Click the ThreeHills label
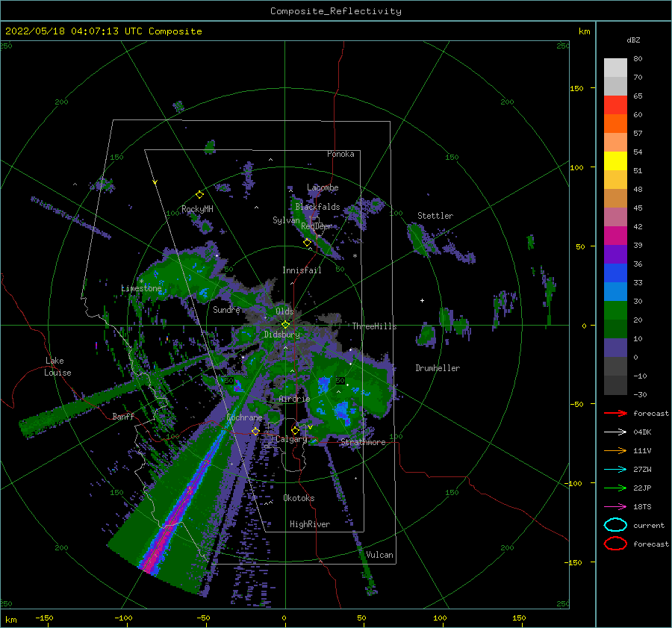The image size is (672, 628). tap(374, 326)
